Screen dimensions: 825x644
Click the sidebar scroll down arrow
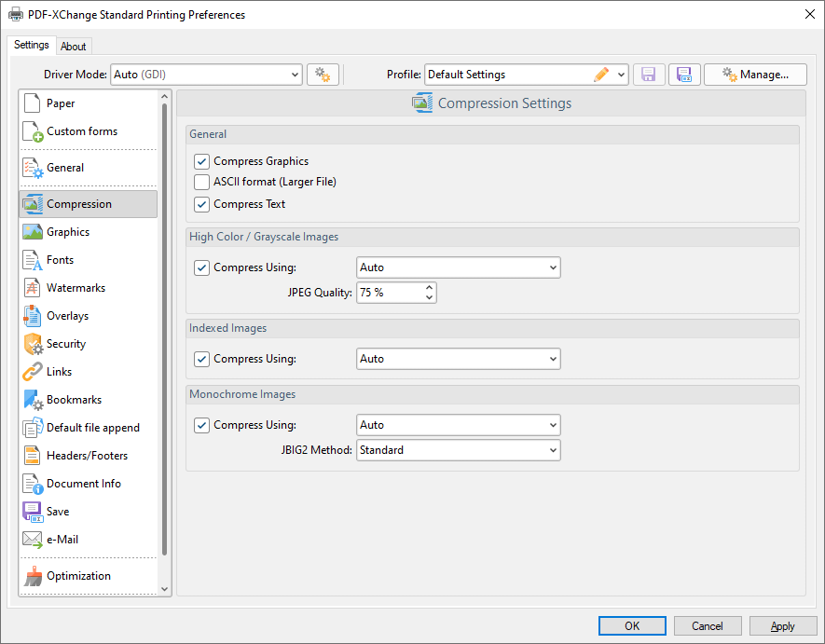(x=164, y=589)
